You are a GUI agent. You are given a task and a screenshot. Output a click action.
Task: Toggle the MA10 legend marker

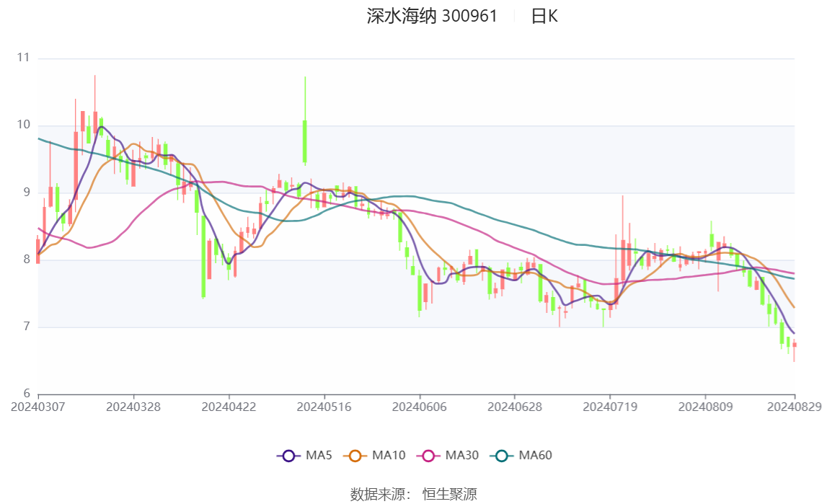pyautogui.click(x=355, y=456)
